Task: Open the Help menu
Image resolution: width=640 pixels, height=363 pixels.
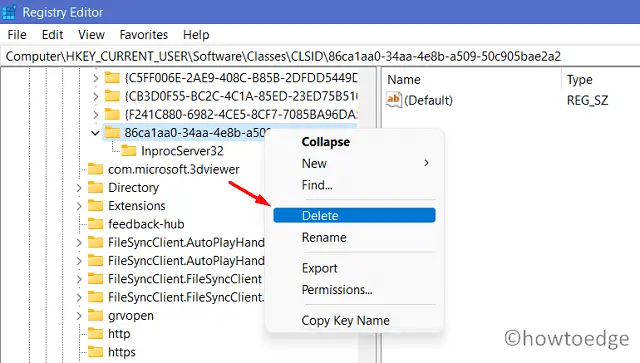Action: (x=196, y=35)
